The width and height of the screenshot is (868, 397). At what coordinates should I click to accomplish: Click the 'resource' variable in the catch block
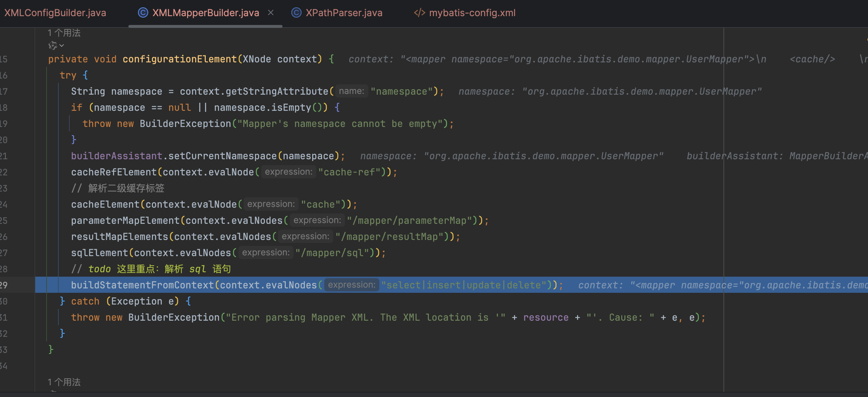(x=546, y=317)
